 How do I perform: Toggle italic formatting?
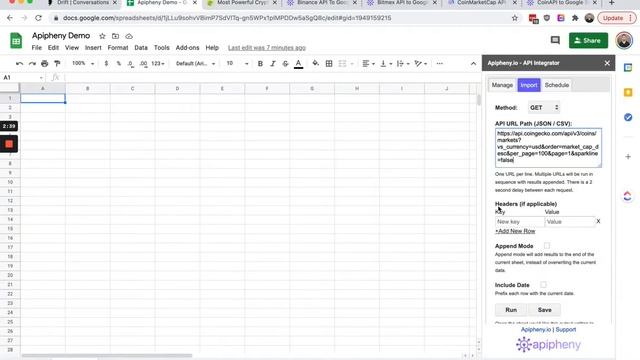point(273,64)
